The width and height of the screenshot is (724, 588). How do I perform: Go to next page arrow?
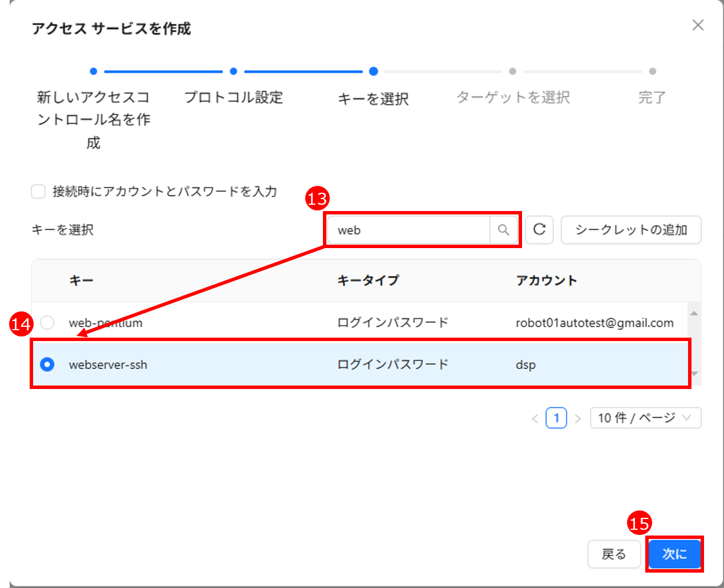coord(578,418)
